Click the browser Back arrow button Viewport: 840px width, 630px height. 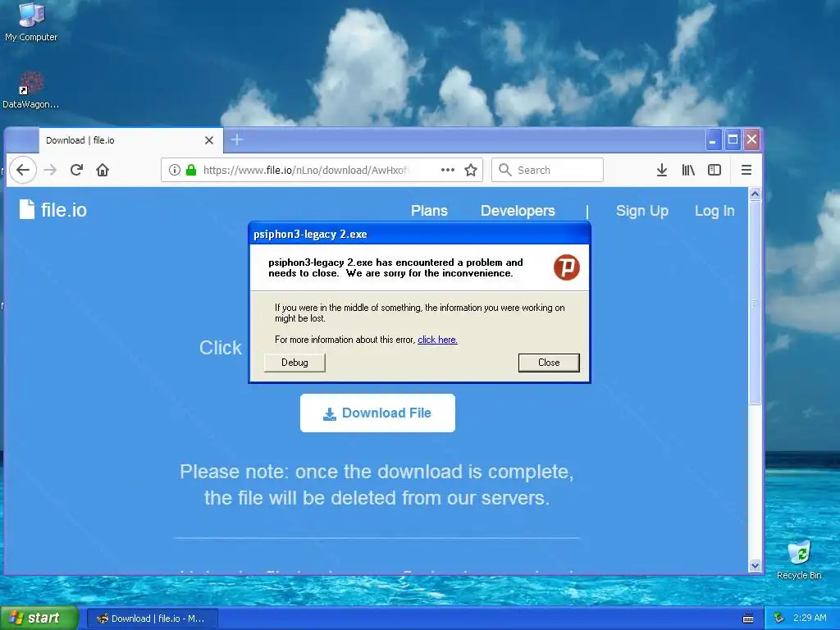coord(22,170)
